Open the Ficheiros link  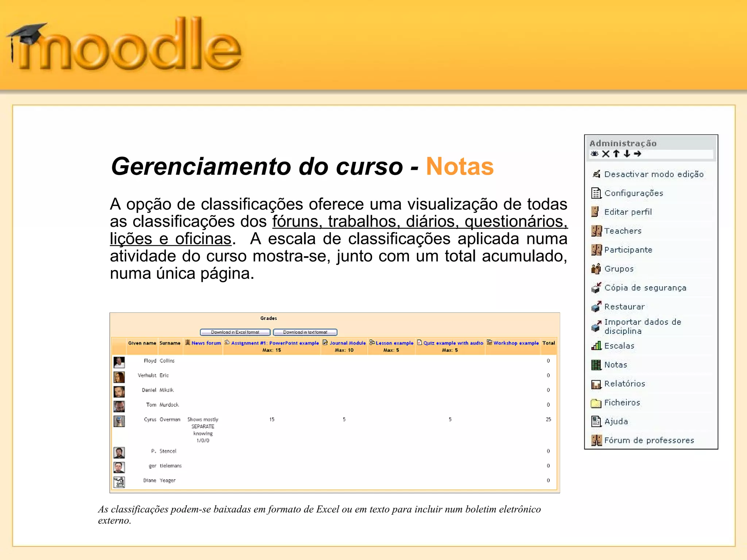(622, 402)
